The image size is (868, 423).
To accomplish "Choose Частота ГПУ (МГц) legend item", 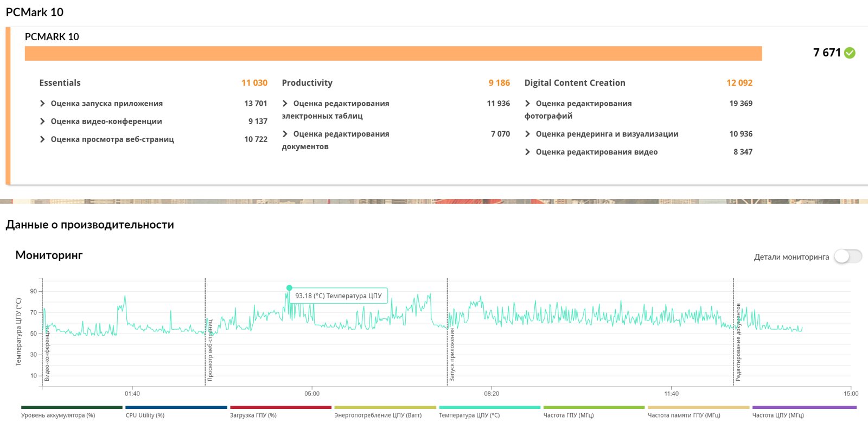I will click(594, 412).
